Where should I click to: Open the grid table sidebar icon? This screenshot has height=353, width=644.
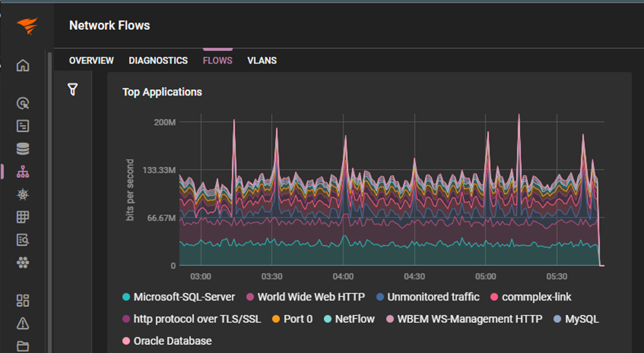click(23, 217)
